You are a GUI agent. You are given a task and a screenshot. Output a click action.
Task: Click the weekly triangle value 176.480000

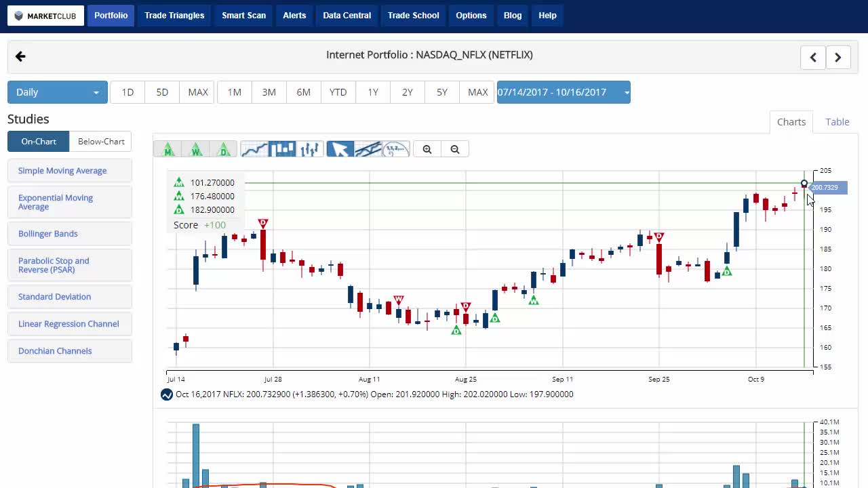coord(212,197)
